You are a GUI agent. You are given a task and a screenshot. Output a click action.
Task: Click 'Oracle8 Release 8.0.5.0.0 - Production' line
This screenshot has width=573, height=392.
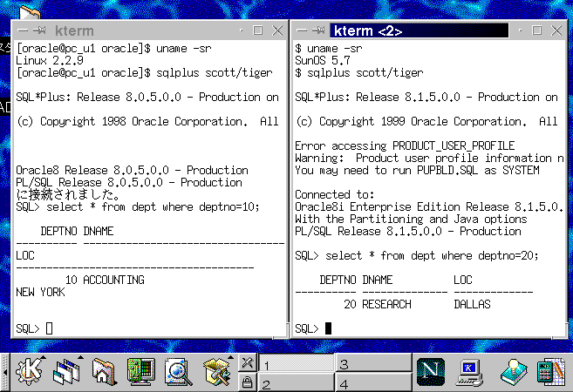coord(132,171)
